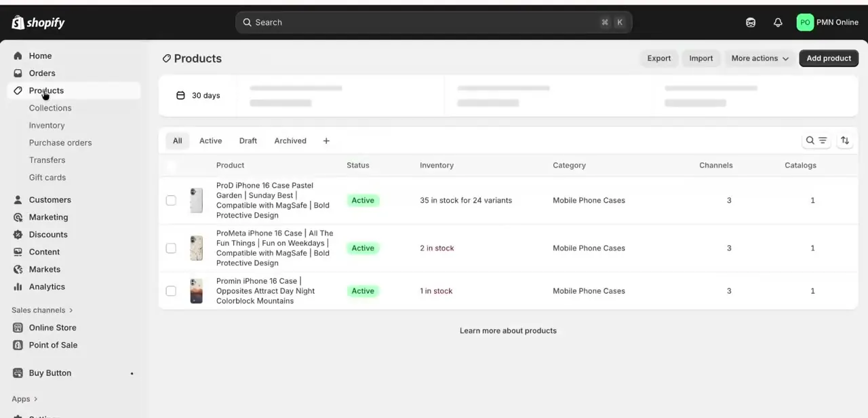Open the sort products icon

(x=845, y=140)
